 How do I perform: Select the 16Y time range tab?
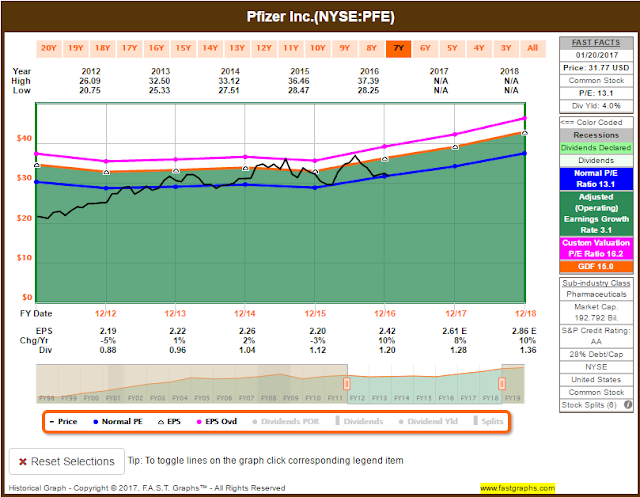156,48
